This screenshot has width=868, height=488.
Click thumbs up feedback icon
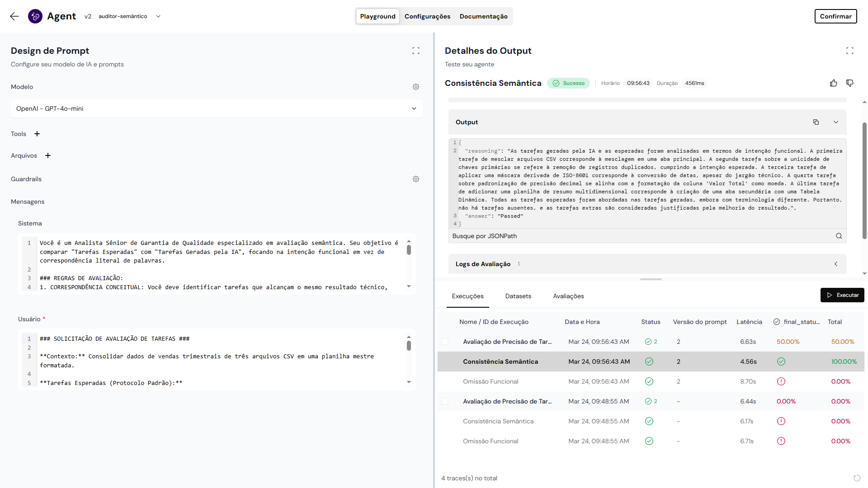click(833, 83)
